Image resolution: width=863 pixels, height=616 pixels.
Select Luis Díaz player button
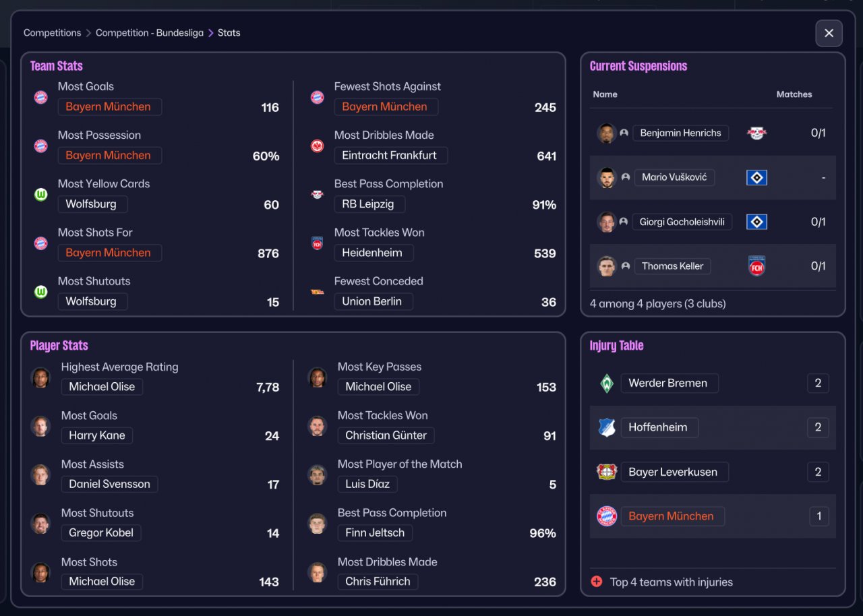coord(367,484)
